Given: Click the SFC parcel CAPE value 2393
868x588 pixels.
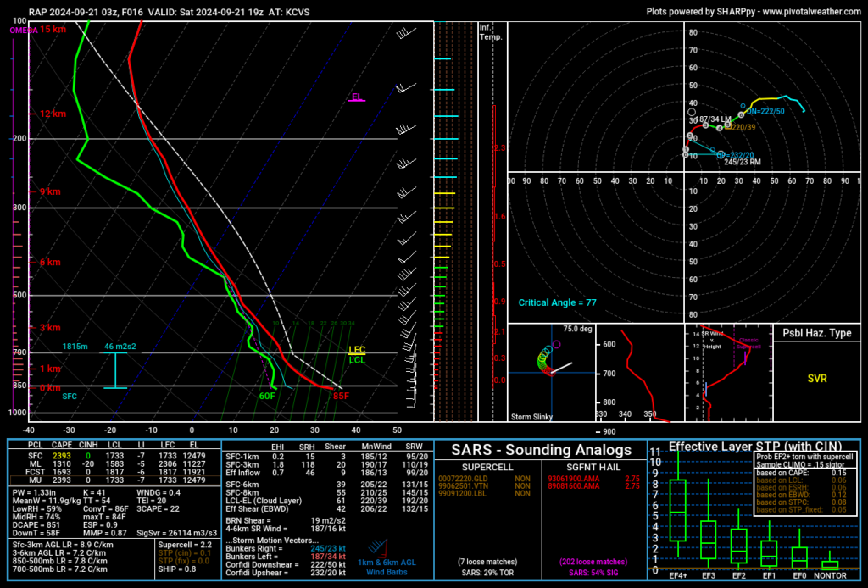Looking at the screenshot, I should (x=60, y=456).
